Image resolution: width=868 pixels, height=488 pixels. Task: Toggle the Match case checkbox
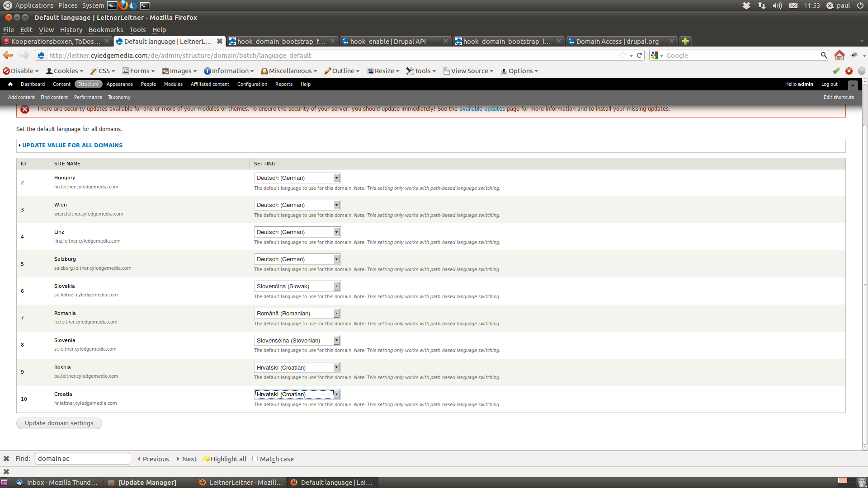(x=255, y=459)
